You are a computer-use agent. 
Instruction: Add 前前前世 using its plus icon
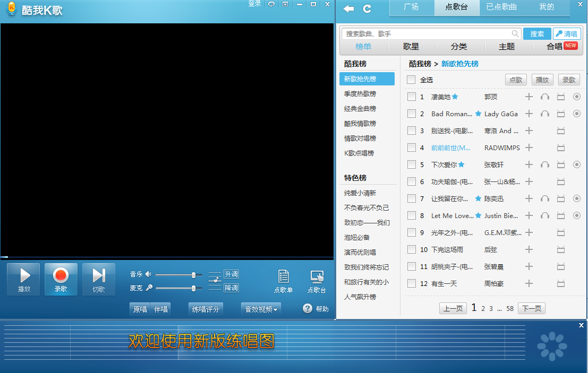click(529, 148)
